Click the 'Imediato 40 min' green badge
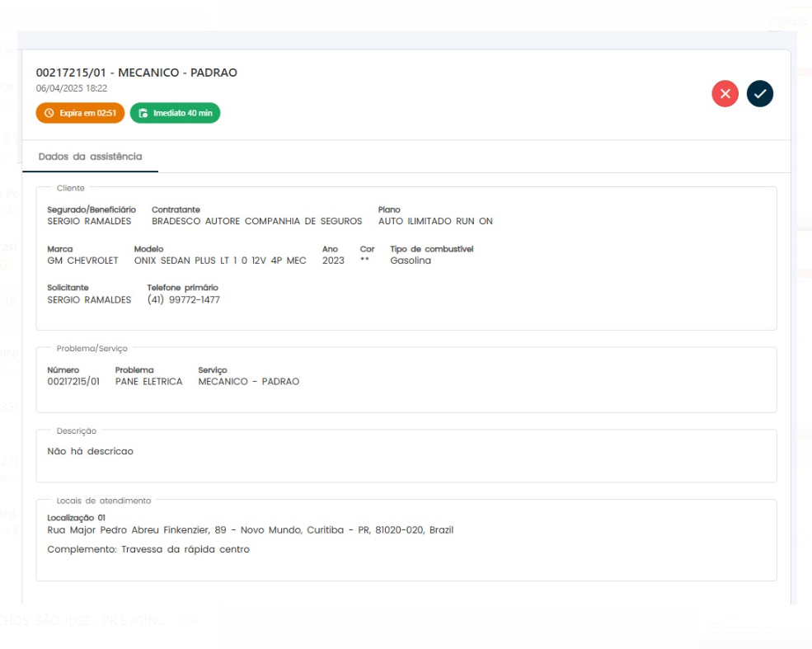 click(175, 113)
